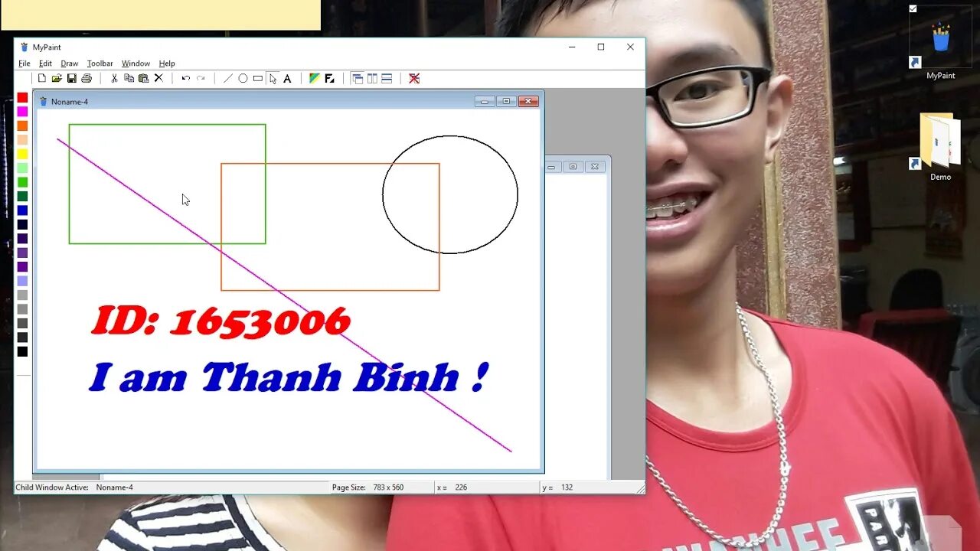Pick the magenta color swatch
980x551 pixels.
pos(23,112)
